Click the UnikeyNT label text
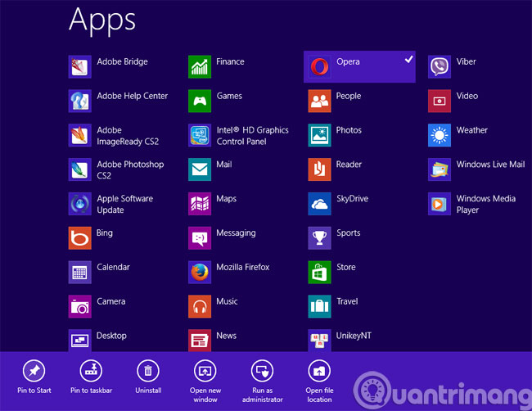The height and width of the screenshot is (411, 532). 354,336
